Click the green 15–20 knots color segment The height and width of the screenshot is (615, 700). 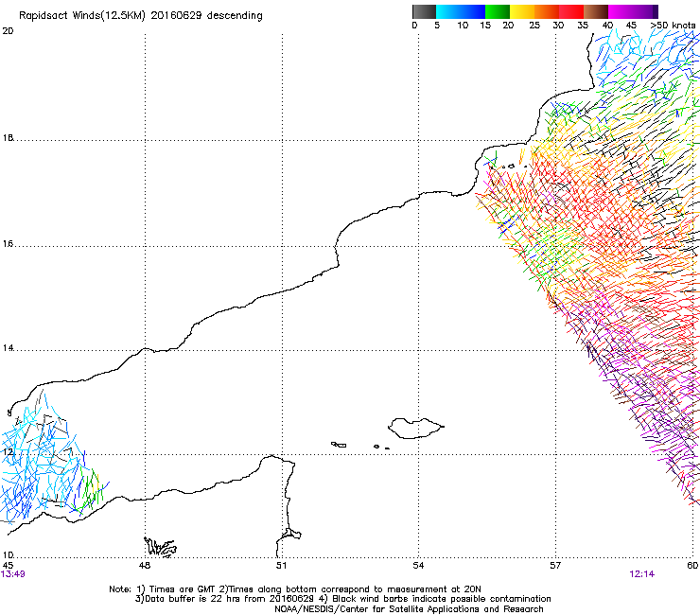pos(498,11)
